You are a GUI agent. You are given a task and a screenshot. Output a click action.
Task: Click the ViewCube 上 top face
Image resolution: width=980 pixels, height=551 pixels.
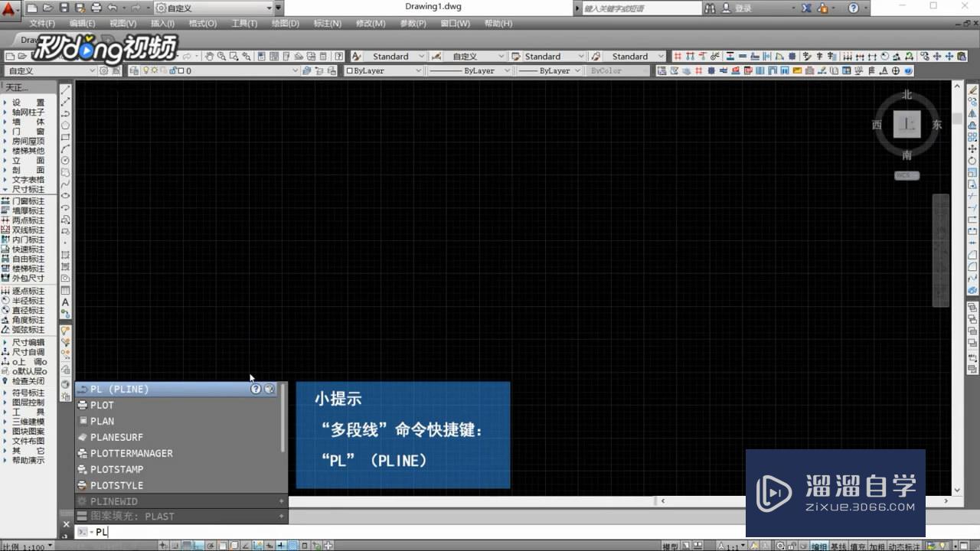tap(907, 124)
